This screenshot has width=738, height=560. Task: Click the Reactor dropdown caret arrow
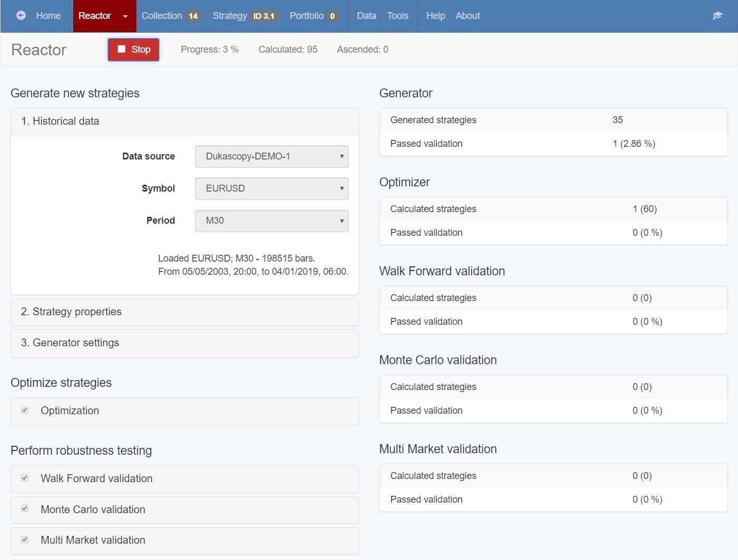(x=125, y=16)
